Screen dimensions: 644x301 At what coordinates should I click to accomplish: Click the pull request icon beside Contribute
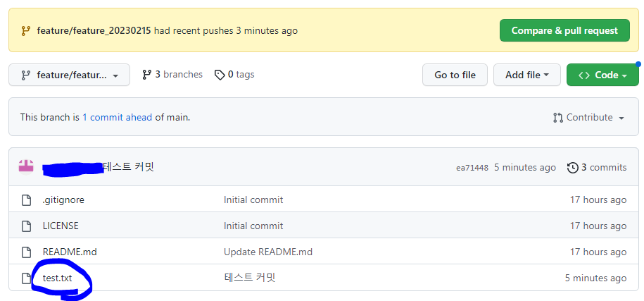(x=557, y=118)
